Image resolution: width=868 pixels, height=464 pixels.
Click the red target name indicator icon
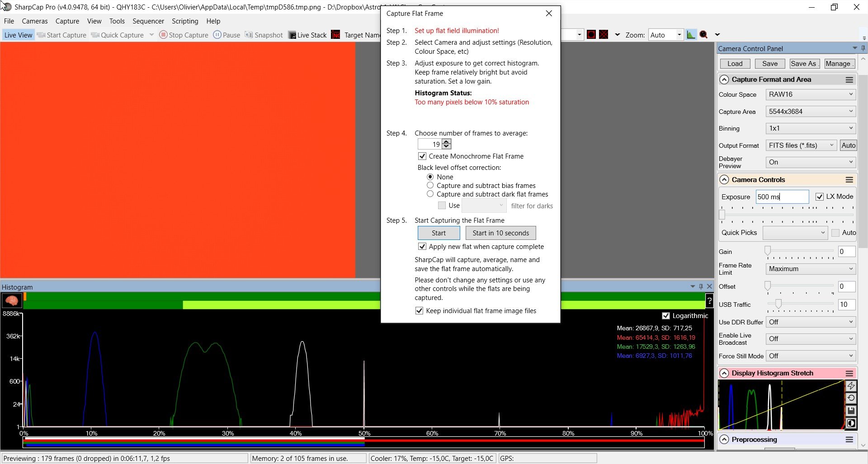pos(335,35)
